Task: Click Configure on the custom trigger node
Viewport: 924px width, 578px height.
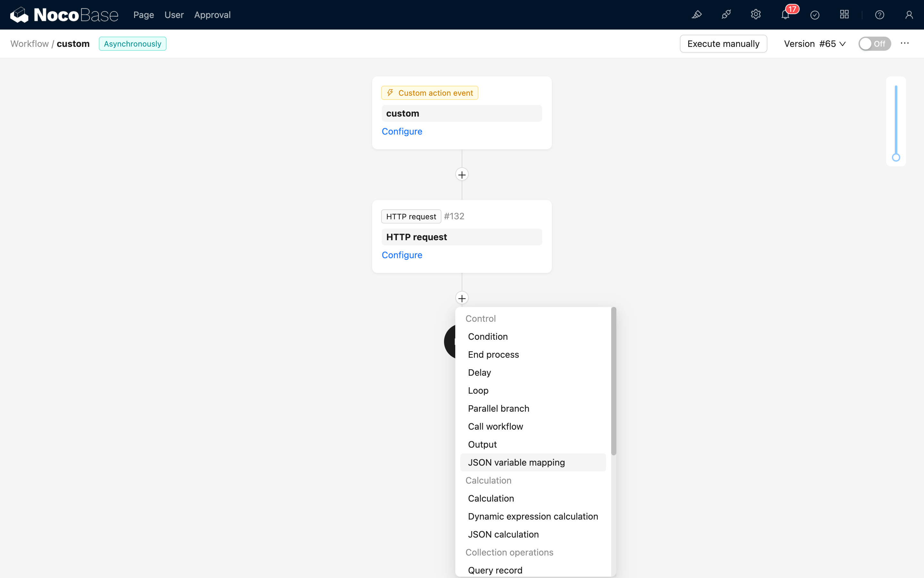Action: click(x=402, y=132)
